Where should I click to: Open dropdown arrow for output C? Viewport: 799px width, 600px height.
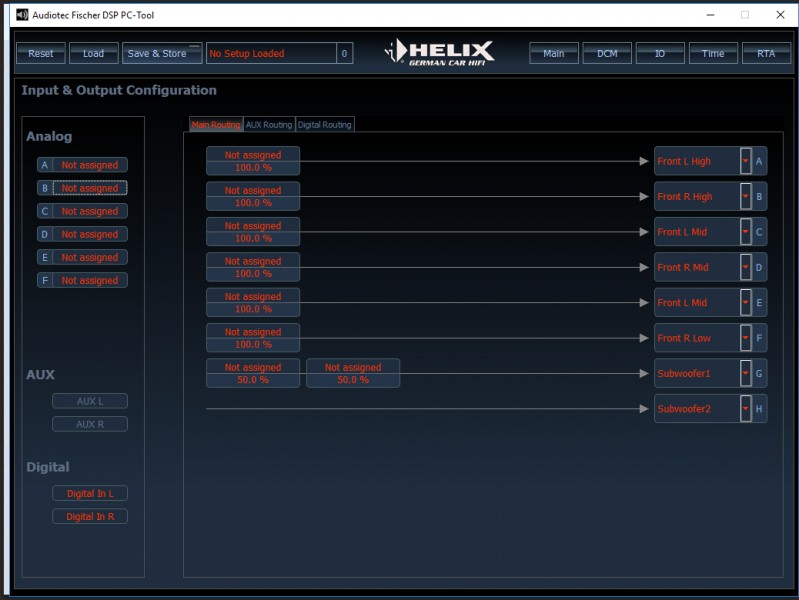pos(745,232)
